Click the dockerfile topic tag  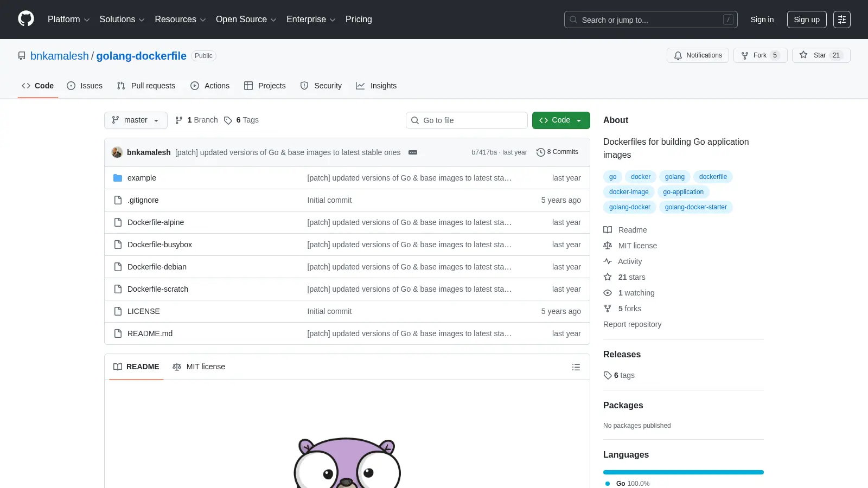pyautogui.click(x=713, y=177)
